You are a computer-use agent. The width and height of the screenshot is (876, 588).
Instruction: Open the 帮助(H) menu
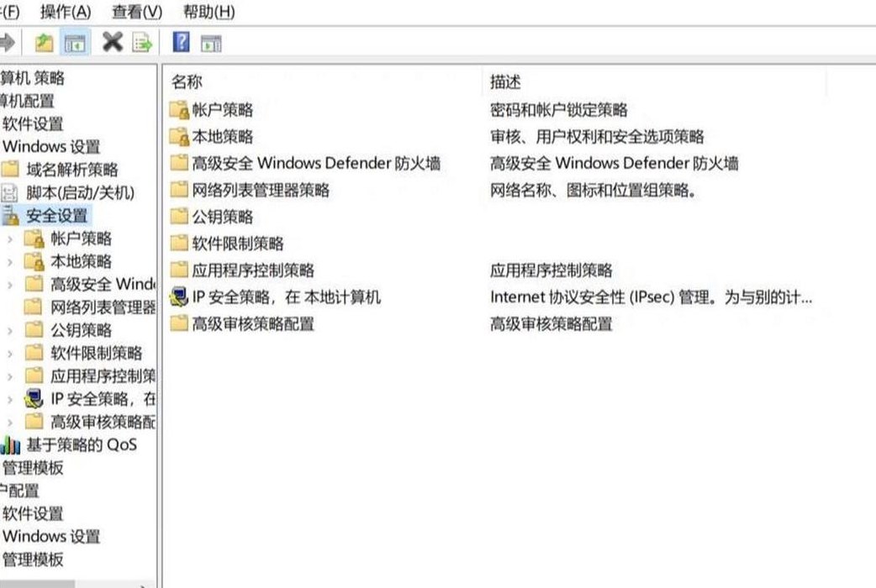pyautogui.click(x=209, y=12)
